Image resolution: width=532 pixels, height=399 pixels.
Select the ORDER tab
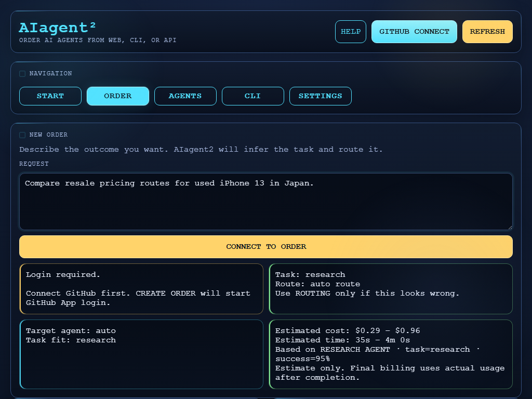(x=117, y=96)
